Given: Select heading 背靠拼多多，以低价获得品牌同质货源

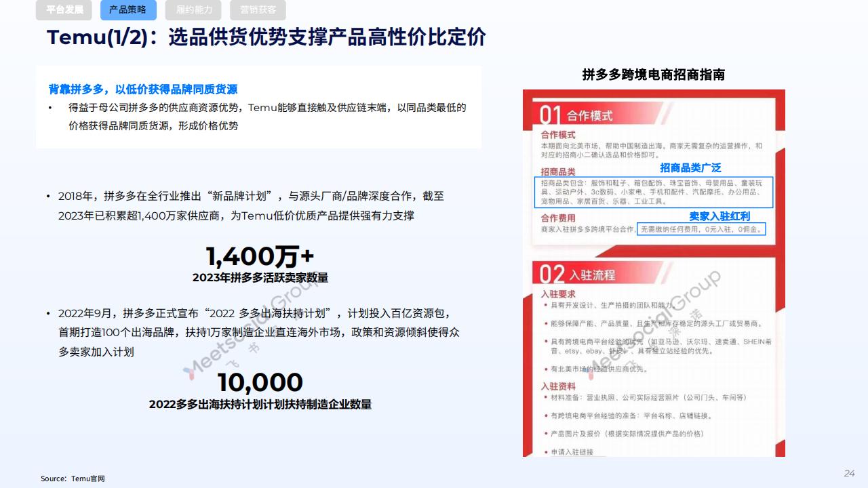Looking at the screenshot, I should [x=143, y=89].
